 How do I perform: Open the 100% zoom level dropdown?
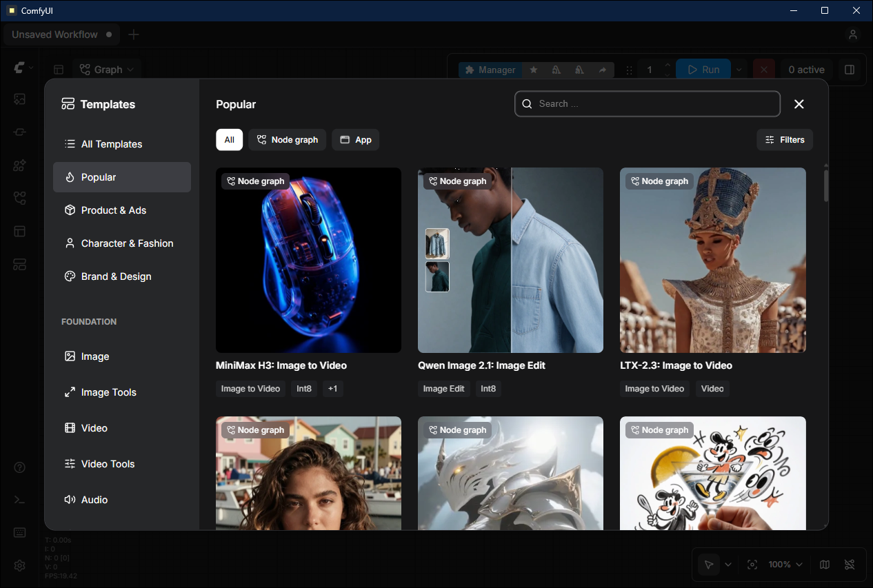(x=785, y=565)
